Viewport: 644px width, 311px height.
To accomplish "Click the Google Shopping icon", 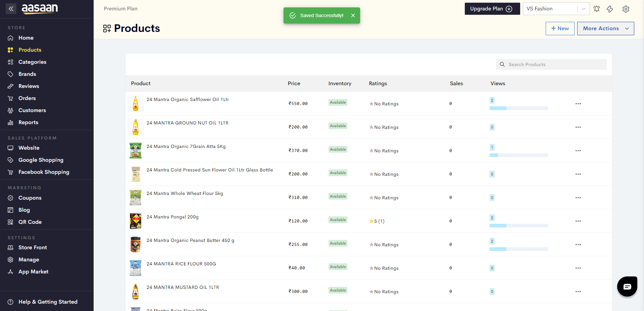I will 10,160.
